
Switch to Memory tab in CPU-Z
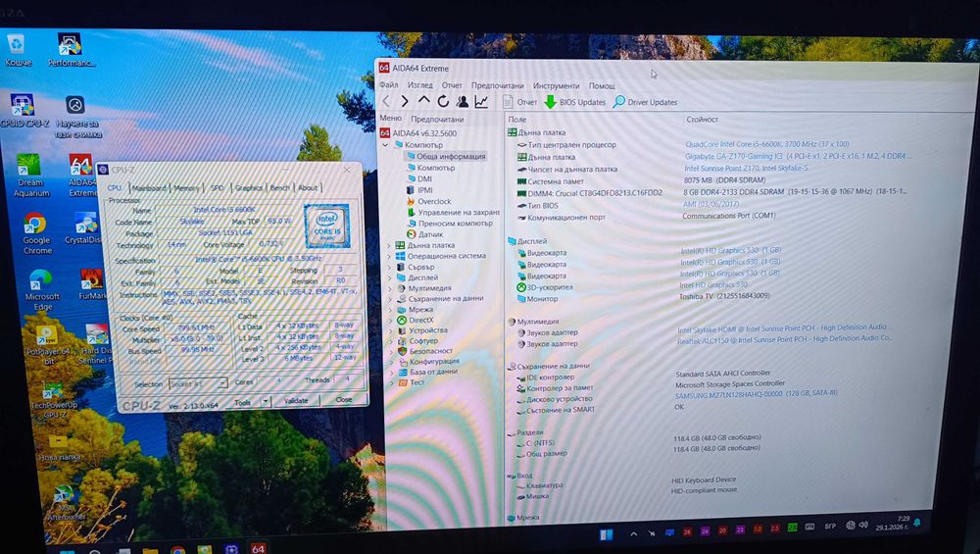click(x=186, y=187)
